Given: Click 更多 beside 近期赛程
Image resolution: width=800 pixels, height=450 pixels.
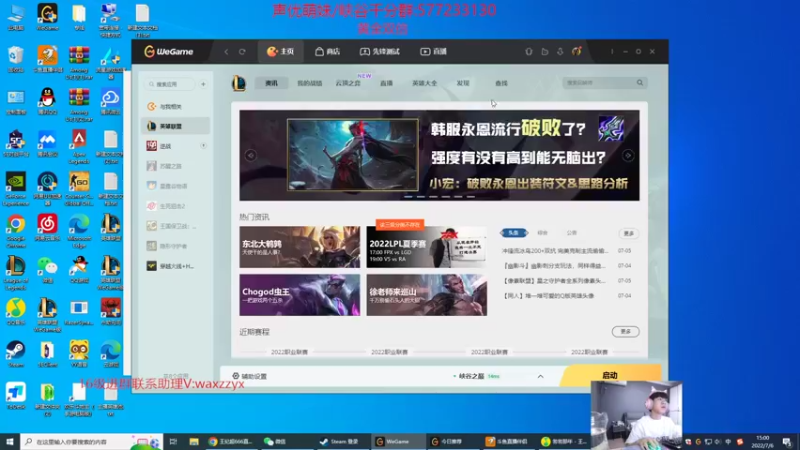Looking at the screenshot, I should pyautogui.click(x=626, y=332).
